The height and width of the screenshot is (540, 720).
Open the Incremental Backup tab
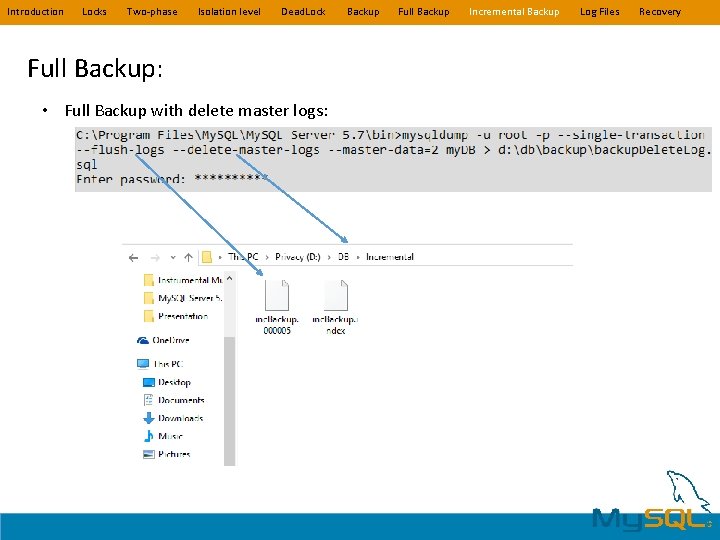coord(514,12)
